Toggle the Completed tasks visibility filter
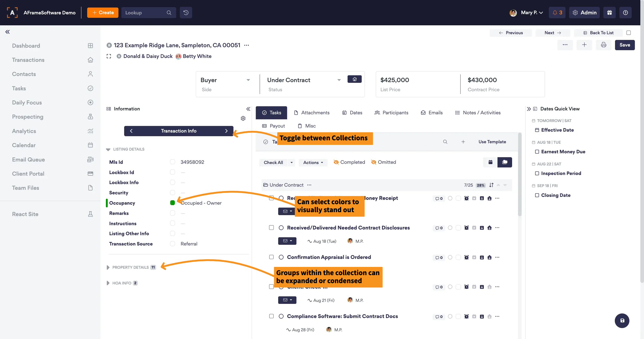The width and height of the screenshot is (644, 339). (x=349, y=162)
